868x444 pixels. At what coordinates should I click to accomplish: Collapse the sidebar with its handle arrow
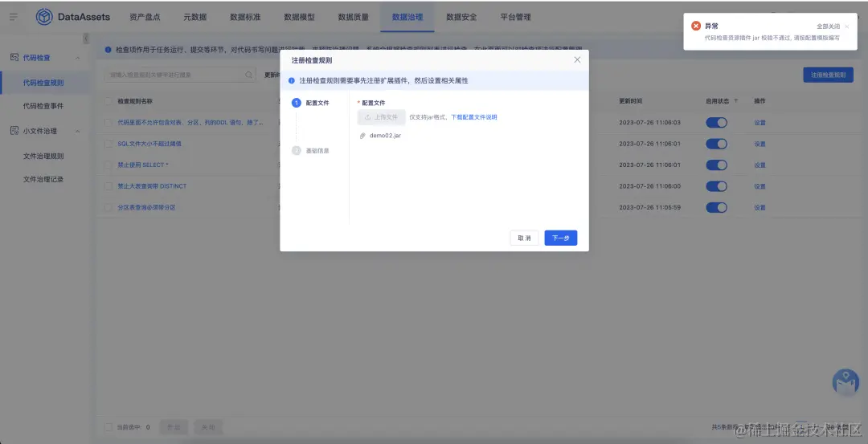[x=86, y=39]
